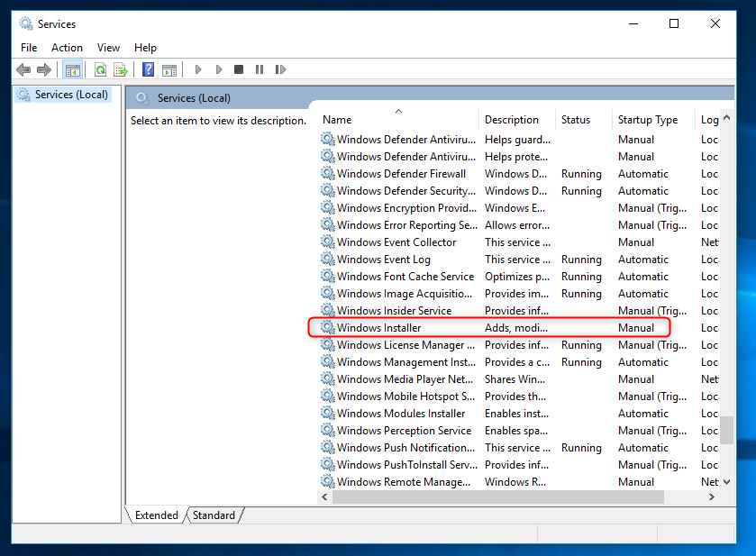Click the Pause Service icon
756x556 pixels.
[x=259, y=69]
